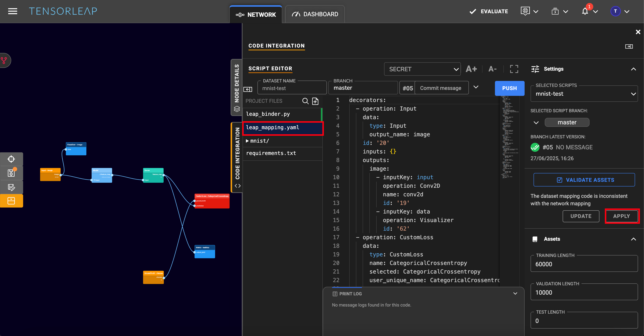Image resolution: width=644 pixels, height=336 pixels.
Task: Increase editor font size with A+
Action: pyautogui.click(x=471, y=69)
